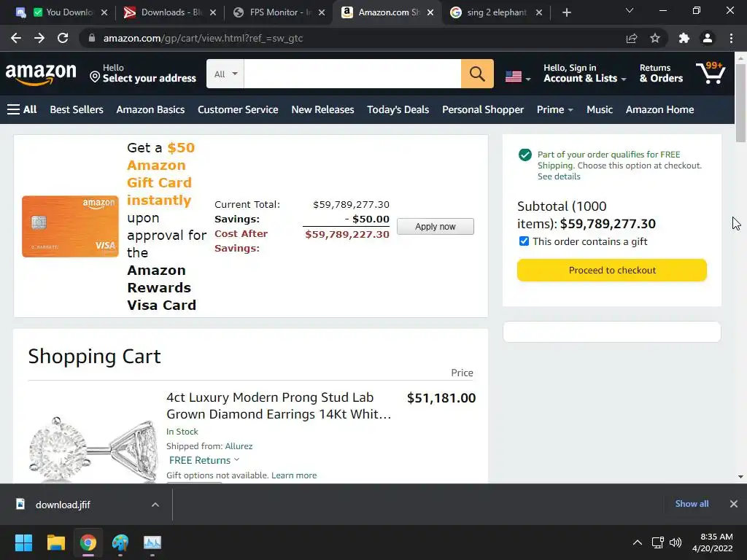Open the Chrome three-dot menu
Image resolution: width=747 pixels, height=560 pixels.
click(x=731, y=38)
